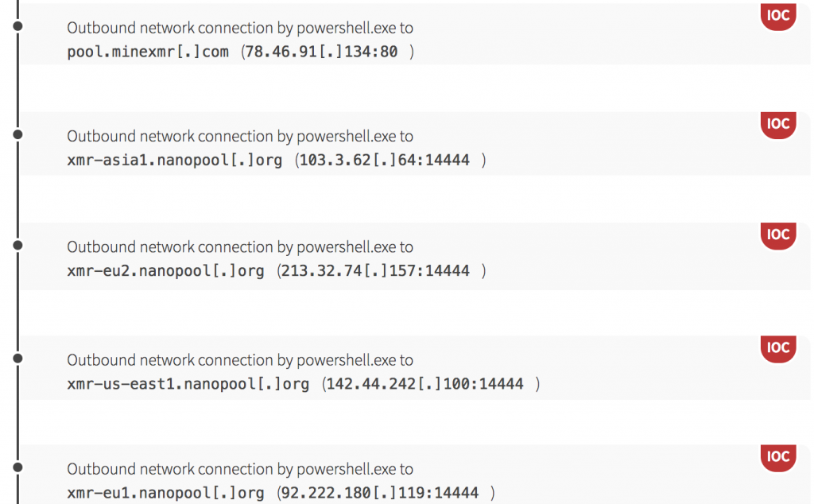
Task: Click the IOC badge on xmr-asia1.nanopool event
Action: [778, 124]
